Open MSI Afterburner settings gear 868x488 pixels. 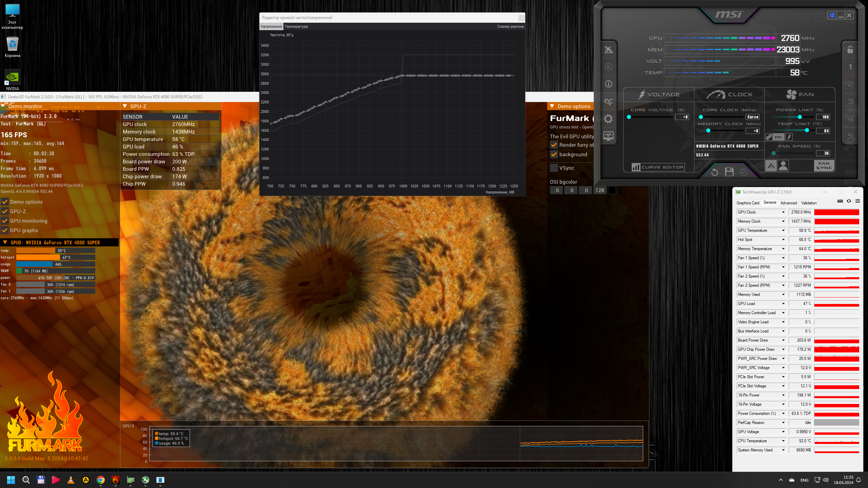click(608, 119)
